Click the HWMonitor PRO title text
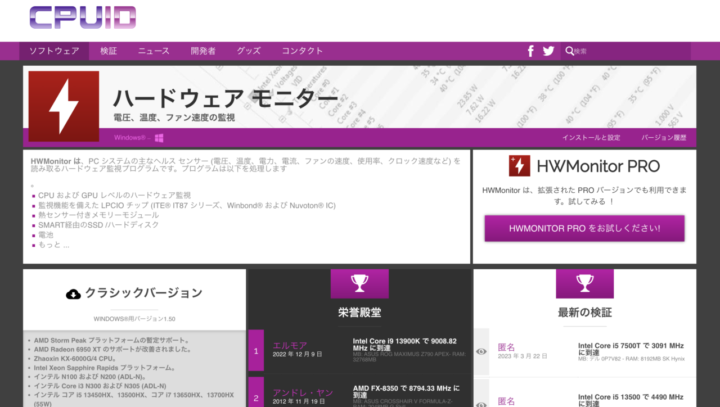This screenshot has width=720, height=407. (x=598, y=166)
